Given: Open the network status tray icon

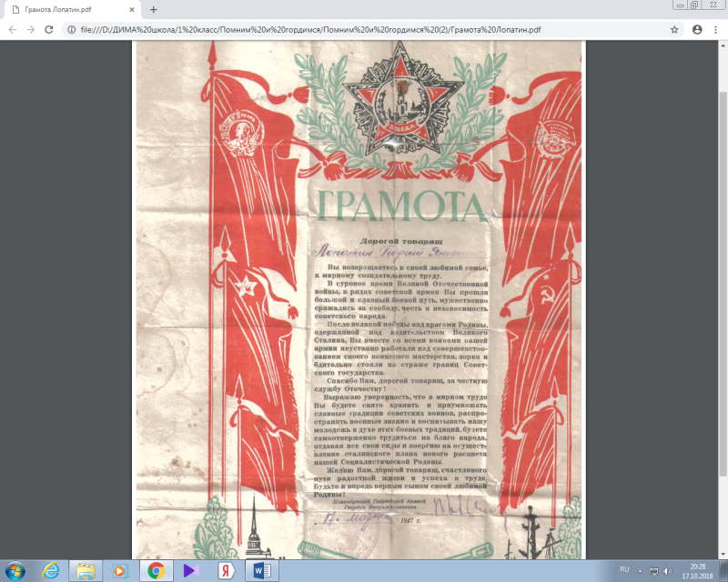Looking at the screenshot, I should 653,571.
